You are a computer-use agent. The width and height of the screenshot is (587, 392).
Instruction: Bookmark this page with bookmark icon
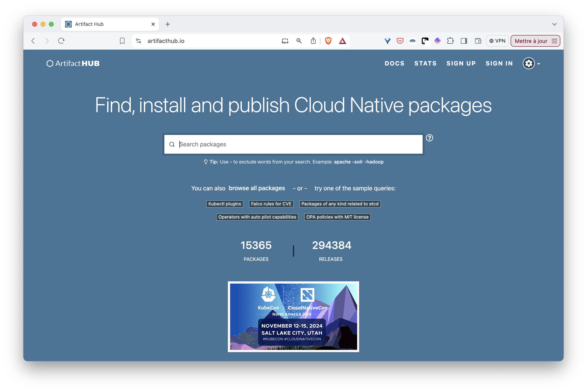[122, 41]
